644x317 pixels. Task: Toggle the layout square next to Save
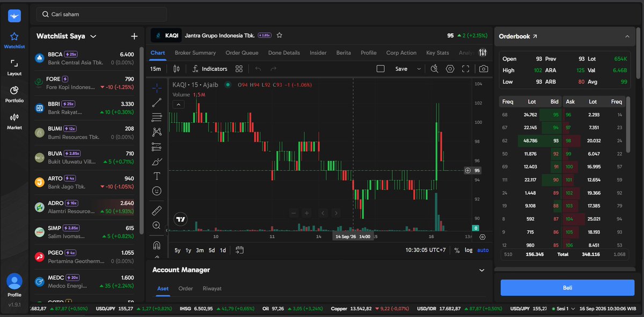pos(380,69)
